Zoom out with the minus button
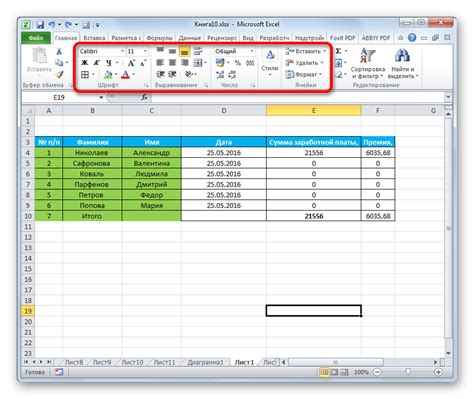 click(377, 372)
